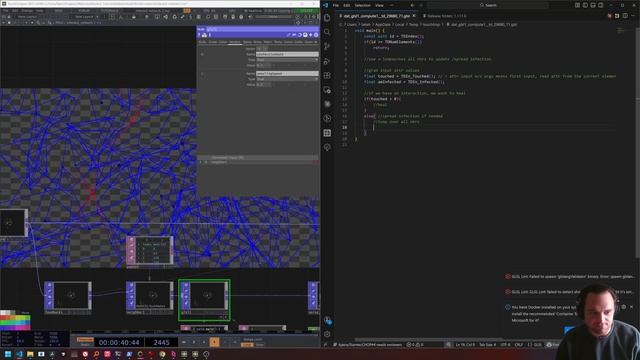The image size is (640, 360).
Task: Open the layout dropdown arrow in TouchDesigner toolbar
Action: click(x=97, y=17)
